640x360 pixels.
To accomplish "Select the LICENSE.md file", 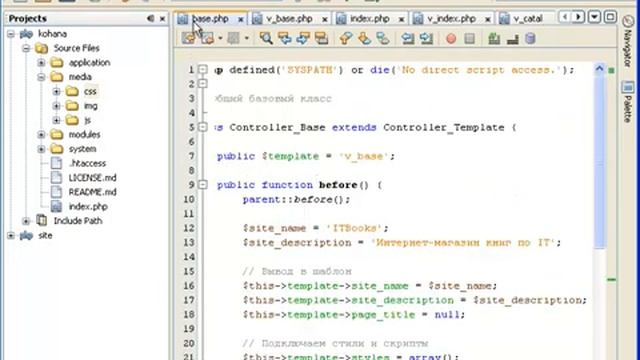I will click(92, 178).
